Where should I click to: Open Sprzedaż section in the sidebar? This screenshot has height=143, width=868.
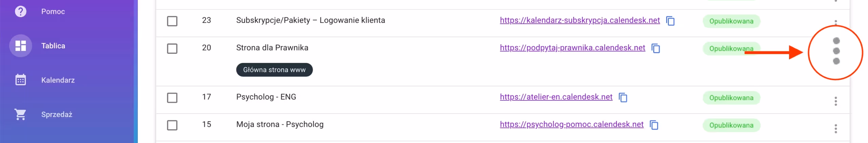tap(57, 114)
